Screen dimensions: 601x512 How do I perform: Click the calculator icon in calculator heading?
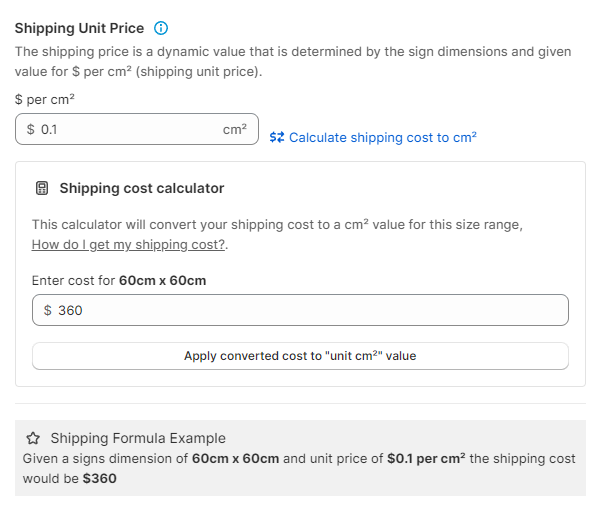pyautogui.click(x=42, y=188)
